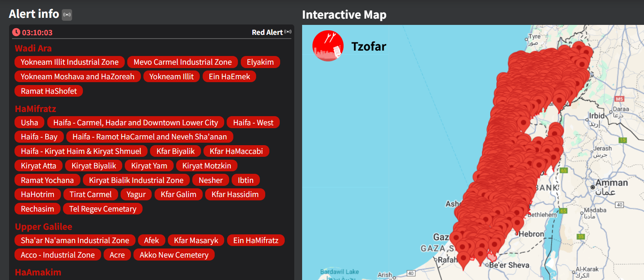The width and height of the screenshot is (644, 280).
Task: Select the Tel Regev Cemetary tag
Action: [x=103, y=209]
